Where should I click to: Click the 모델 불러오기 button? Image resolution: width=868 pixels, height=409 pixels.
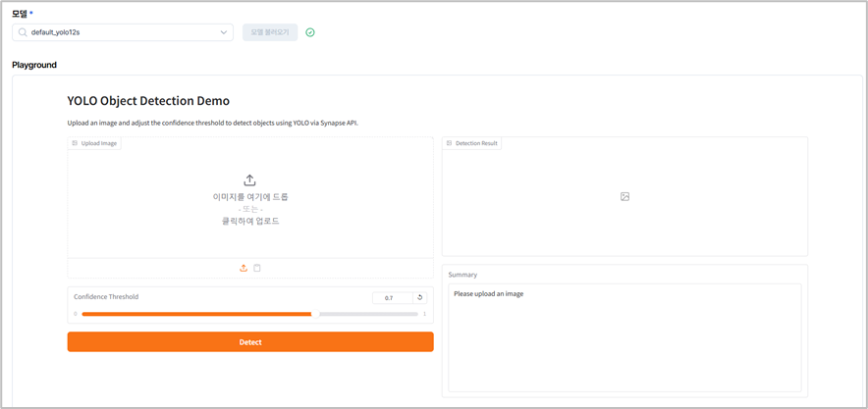270,32
